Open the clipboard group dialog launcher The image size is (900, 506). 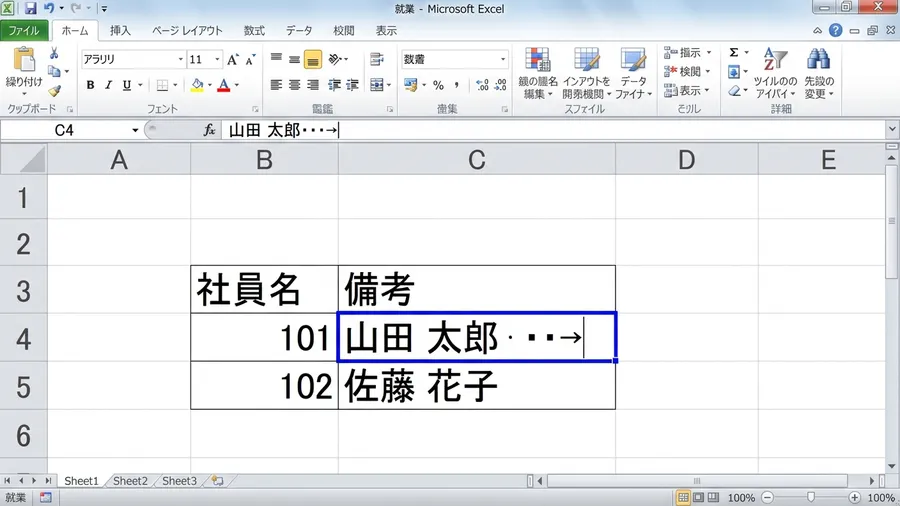[69, 109]
